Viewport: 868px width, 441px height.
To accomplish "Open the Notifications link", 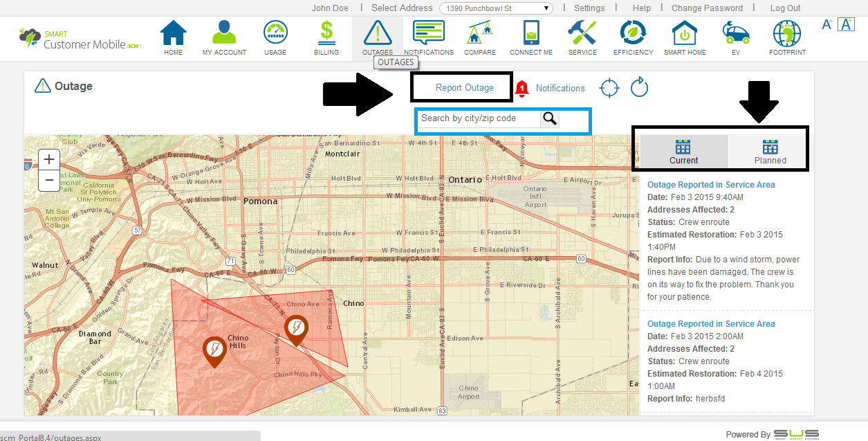I will [x=560, y=88].
